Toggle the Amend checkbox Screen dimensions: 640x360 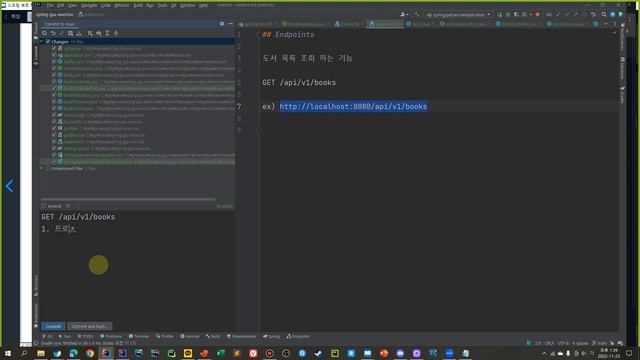(44, 206)
